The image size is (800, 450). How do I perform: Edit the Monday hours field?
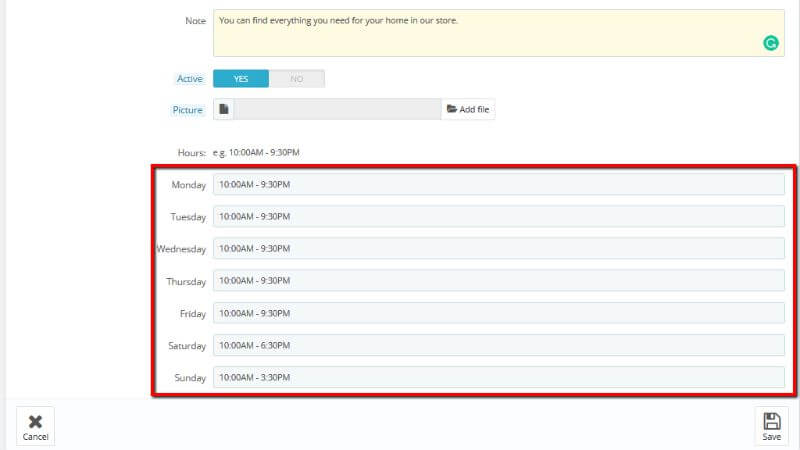[x=498, y=184]
